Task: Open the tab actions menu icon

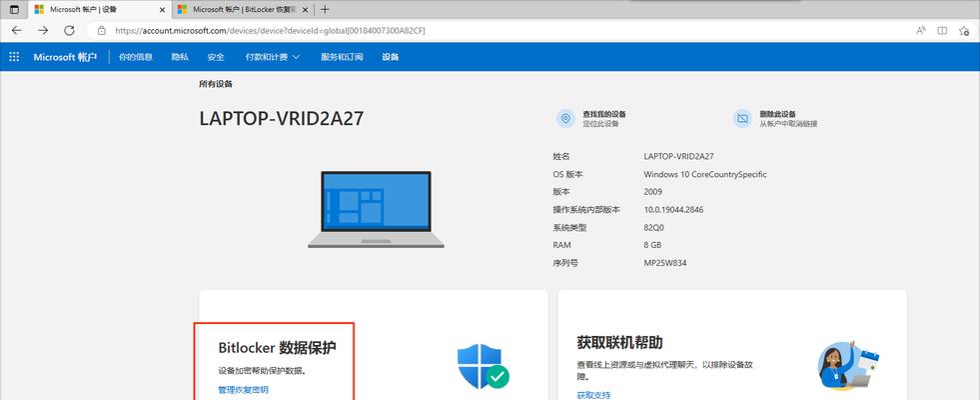Action: click(14, 9)
